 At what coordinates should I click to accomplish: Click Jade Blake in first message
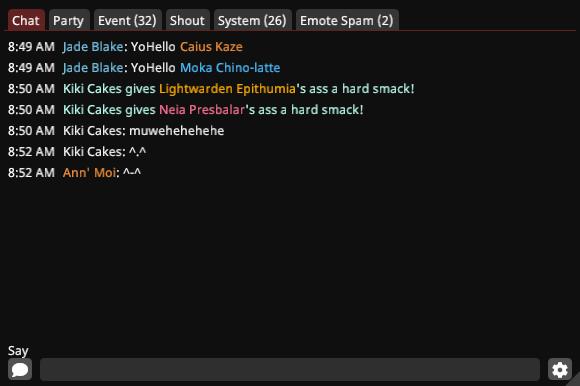[x=93, y=47]
